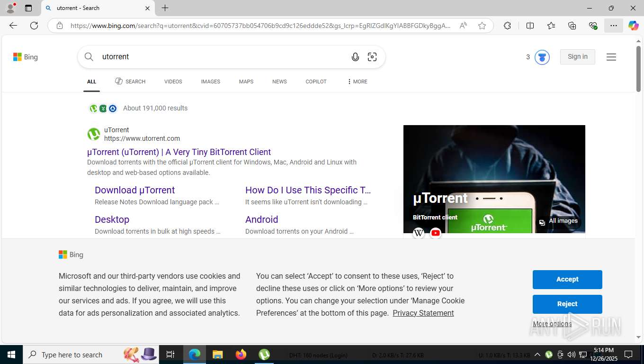Open the Desktop sublink

pyautogui.click(x=112, y=219)
